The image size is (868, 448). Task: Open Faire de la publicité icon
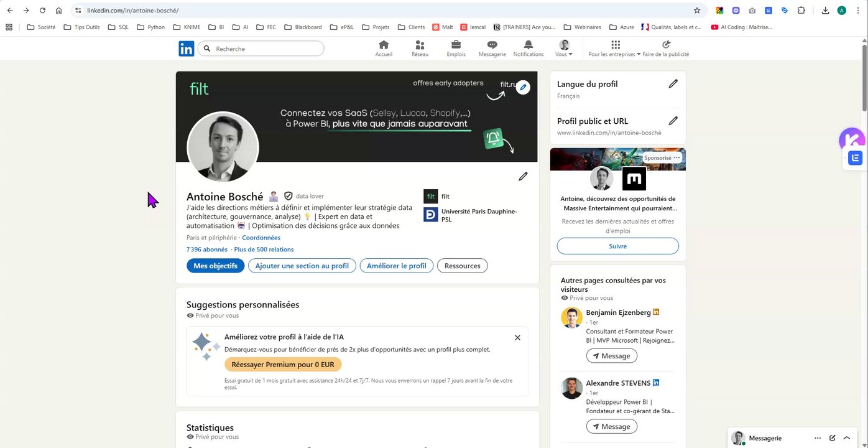click(666, 49)
